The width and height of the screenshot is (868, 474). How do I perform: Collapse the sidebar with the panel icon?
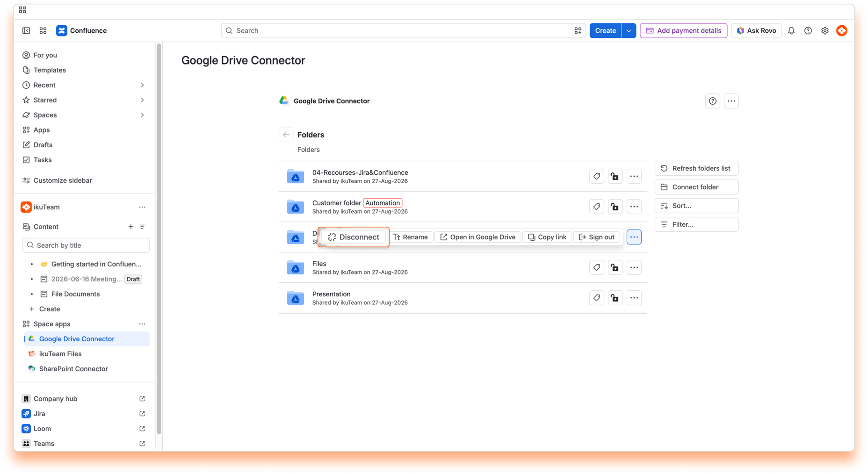(26, 30)
